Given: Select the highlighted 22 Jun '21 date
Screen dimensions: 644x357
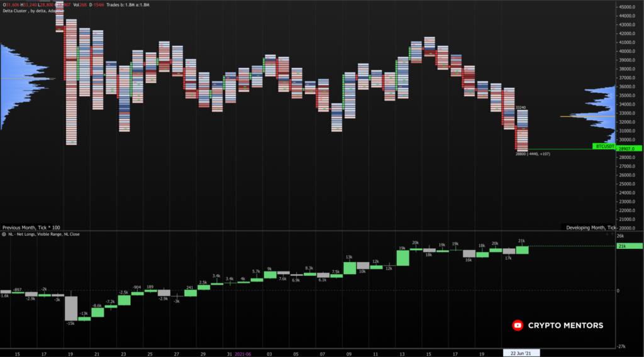Looking at the screenshot, I should pyautogui.click(x=521, y=353).
